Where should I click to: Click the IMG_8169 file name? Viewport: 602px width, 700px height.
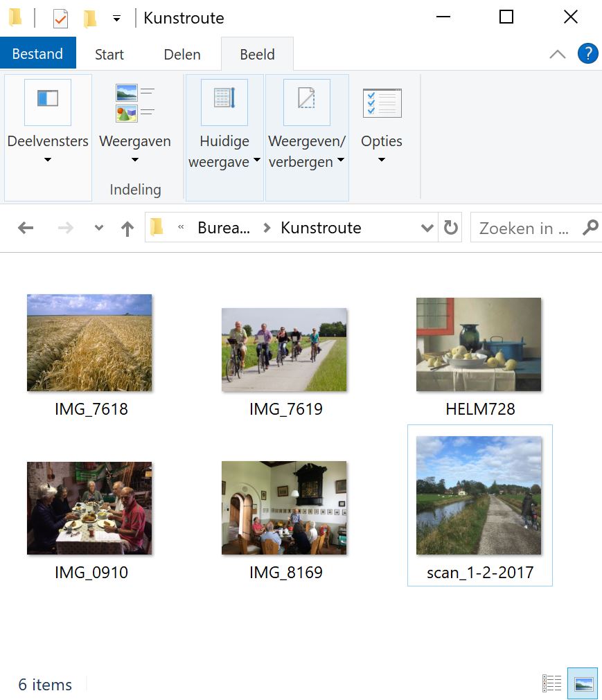point(286,573)
